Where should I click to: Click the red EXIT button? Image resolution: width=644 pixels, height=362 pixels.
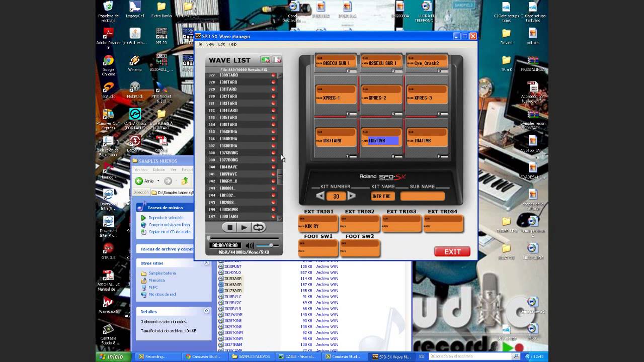coord(452,252)
